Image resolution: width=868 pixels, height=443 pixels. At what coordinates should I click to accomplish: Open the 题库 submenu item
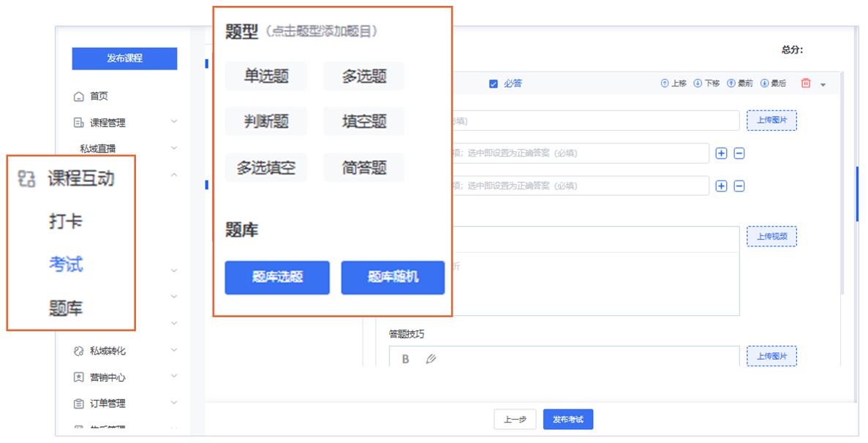tap(66, 308)
